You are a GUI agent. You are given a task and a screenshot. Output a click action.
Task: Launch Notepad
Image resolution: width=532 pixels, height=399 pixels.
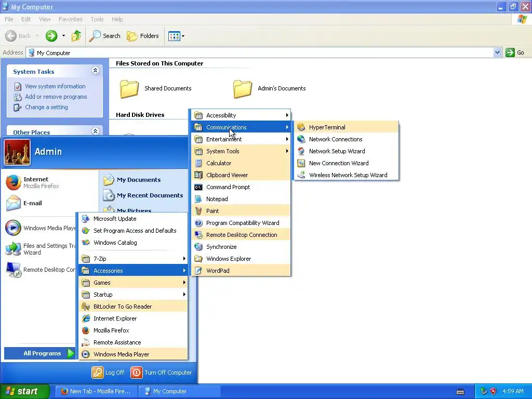241,199
